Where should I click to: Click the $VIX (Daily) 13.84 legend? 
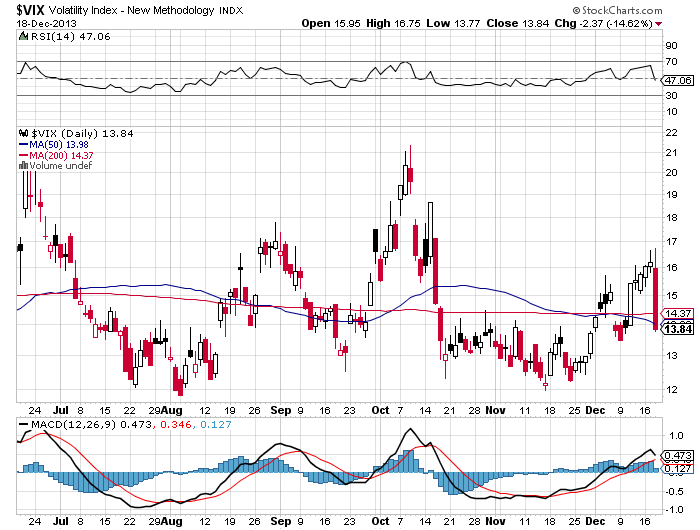coord(82,134)
